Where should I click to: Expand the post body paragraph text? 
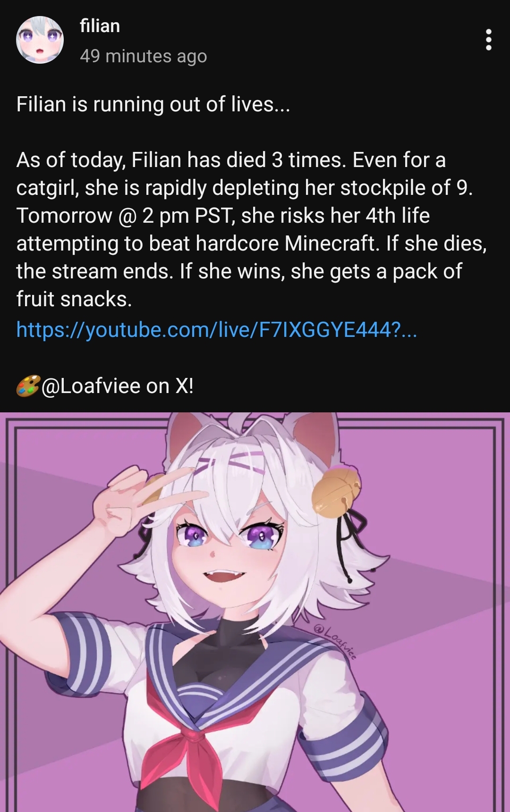(252, 229)
